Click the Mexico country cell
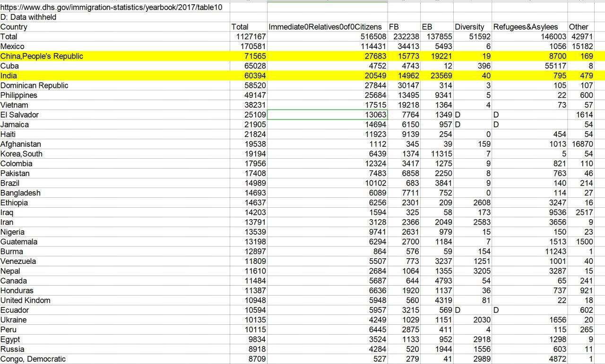 tap(115, 46)
